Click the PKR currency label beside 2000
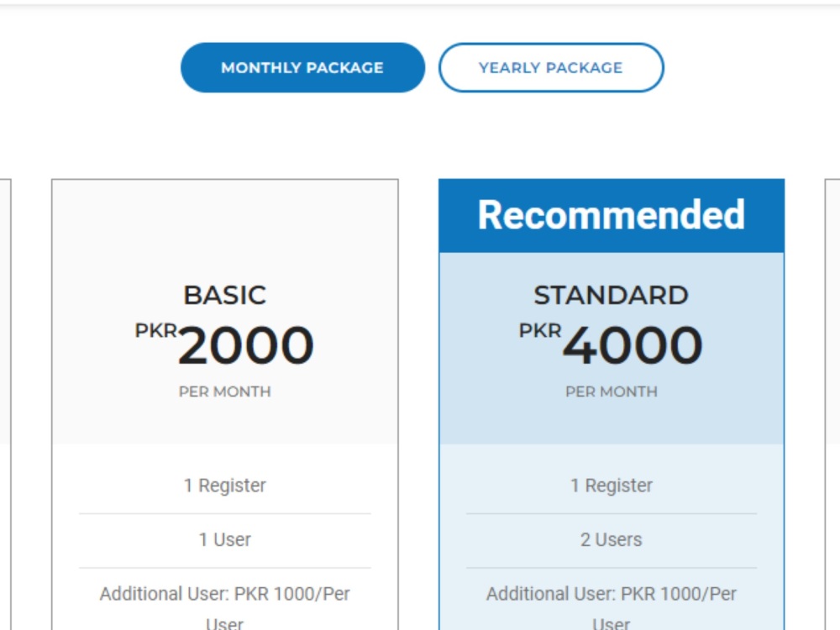Image resolution: width=840 pixels, height=630 pixels. click(x=156, y=330)
